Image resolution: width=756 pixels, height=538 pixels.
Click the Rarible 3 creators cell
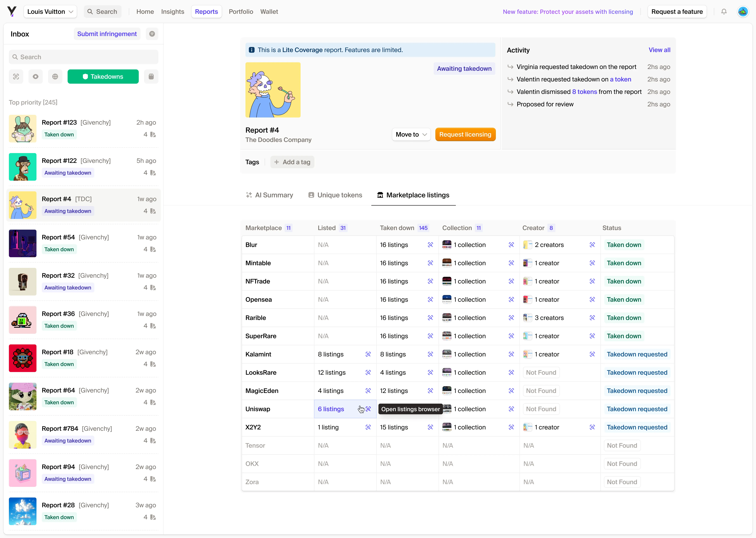coord(560,318)
